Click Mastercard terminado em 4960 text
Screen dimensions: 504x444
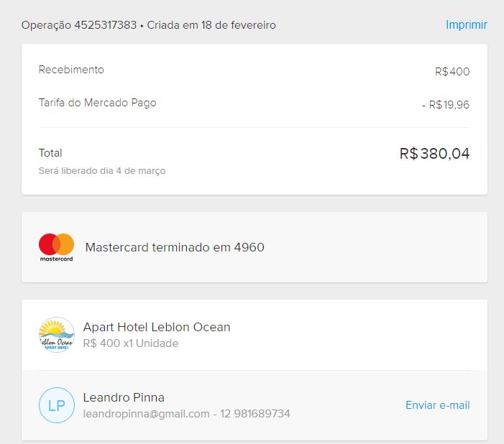click(x=175, y=247)
